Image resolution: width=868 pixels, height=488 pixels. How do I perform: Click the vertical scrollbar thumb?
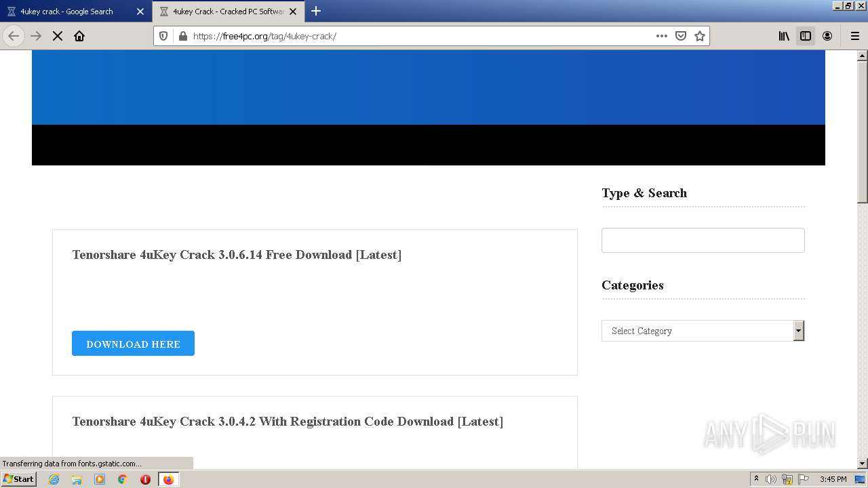(x=863, y=132)
